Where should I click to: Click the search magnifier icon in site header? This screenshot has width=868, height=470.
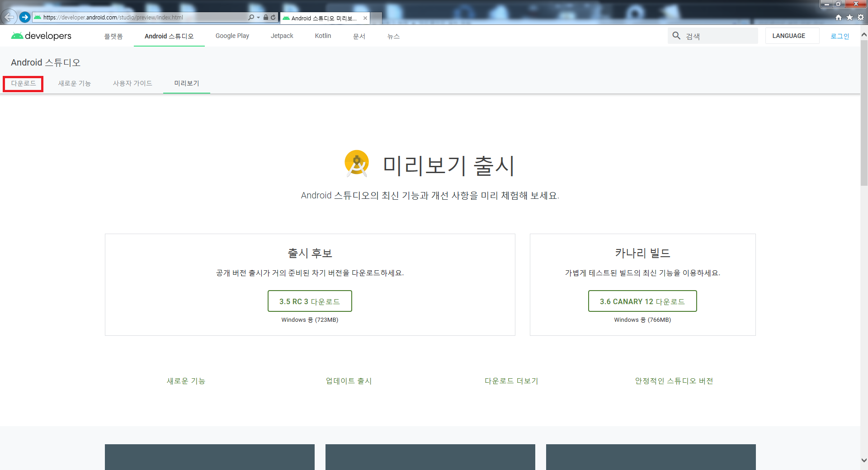pos(676,36)
